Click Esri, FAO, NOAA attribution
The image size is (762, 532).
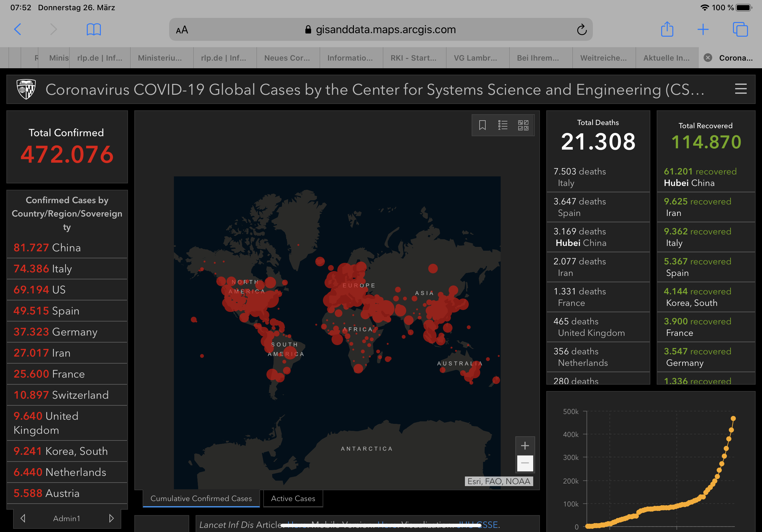(x=499, y=481)
